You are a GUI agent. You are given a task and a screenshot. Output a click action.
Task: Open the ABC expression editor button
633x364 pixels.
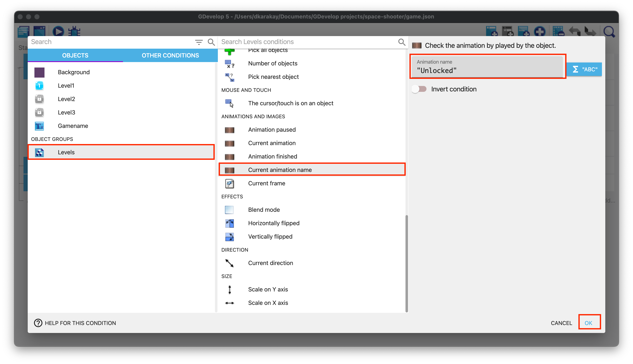pyautogui.click(x=584, y=69)
